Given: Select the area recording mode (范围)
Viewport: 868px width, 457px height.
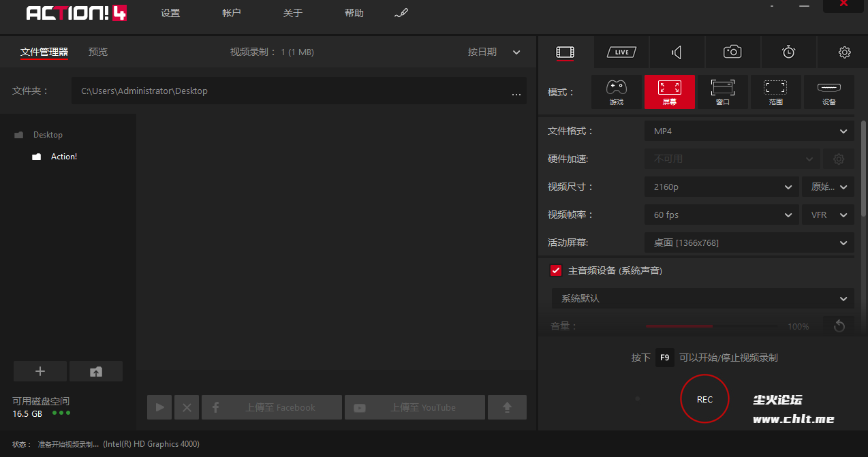Looking at the screenshot, I should [775, 92].
